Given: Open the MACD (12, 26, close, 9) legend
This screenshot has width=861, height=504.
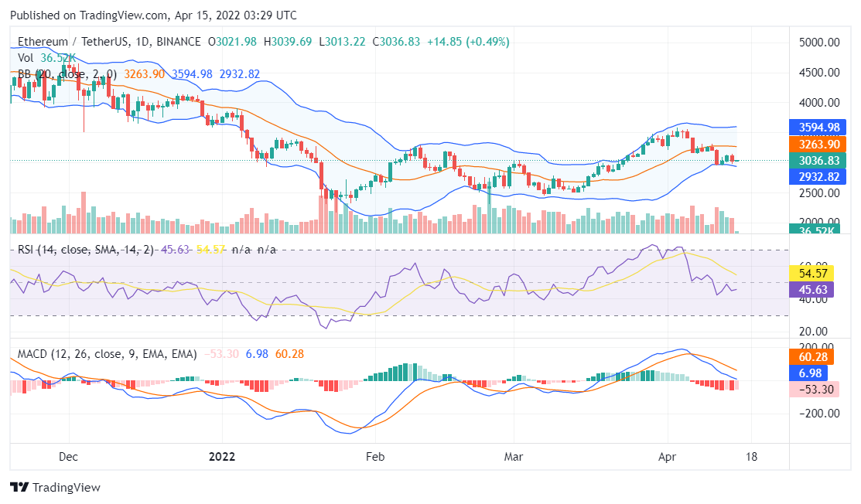Looking at the screenshot, I should (x=107, y=354).
